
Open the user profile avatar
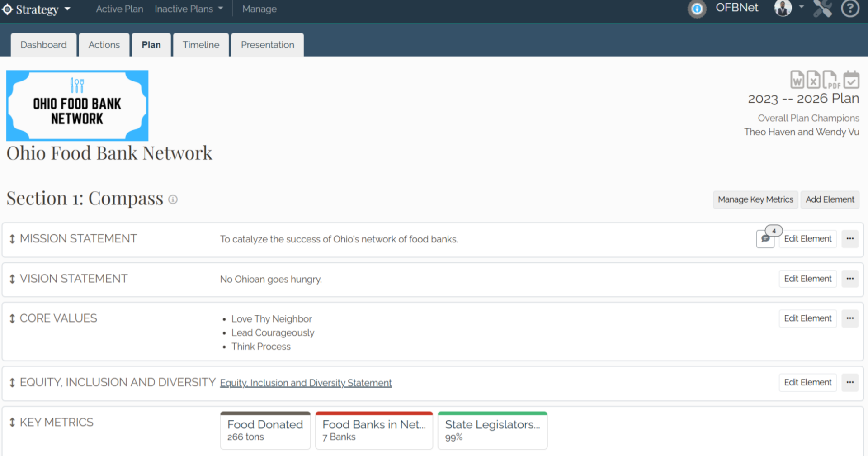[783, 8]
